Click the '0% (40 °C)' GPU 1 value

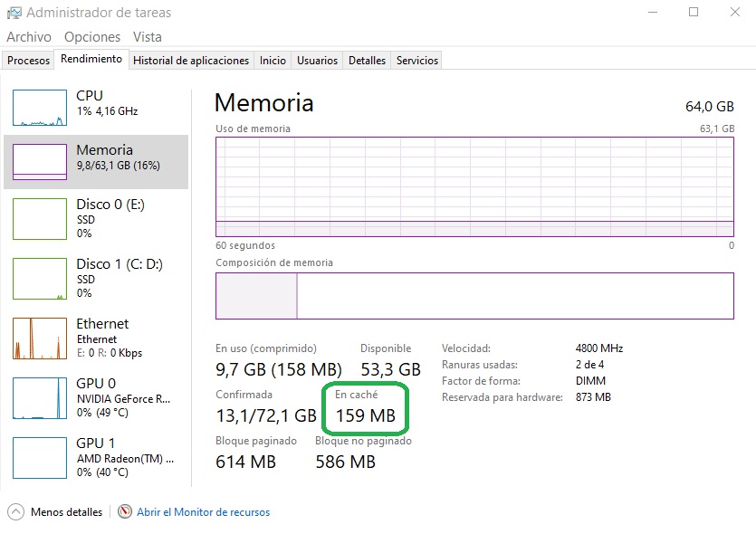pyautogui.click(x=102, y=472)
